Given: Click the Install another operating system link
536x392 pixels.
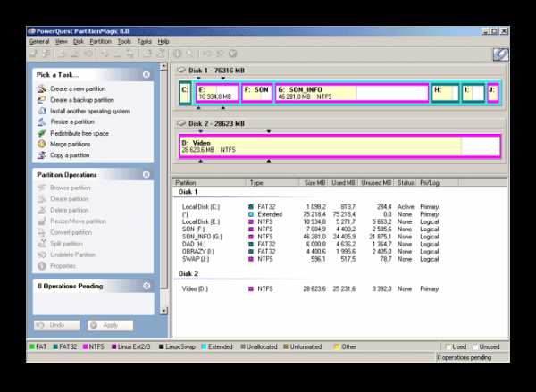Looking at the screenshot, I should coord(90,111).
